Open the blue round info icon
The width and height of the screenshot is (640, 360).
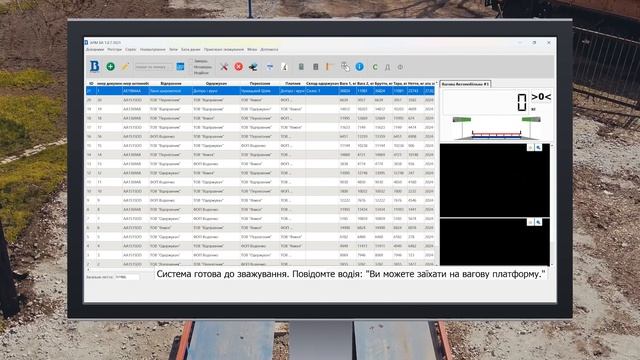359,67
